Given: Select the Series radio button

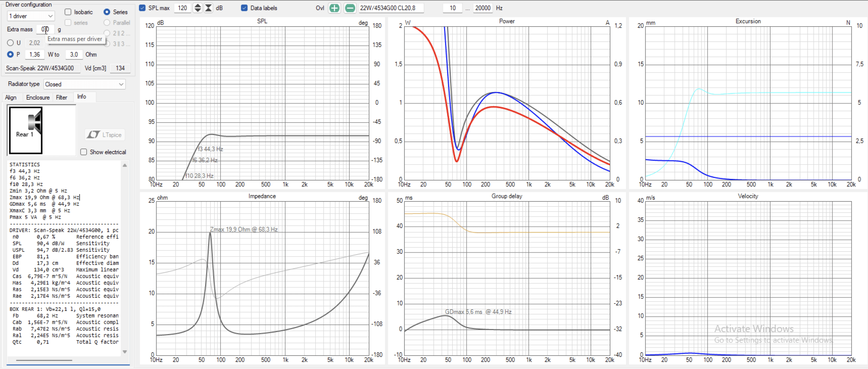Looking at the screenshot, I should tap(107, 12).
